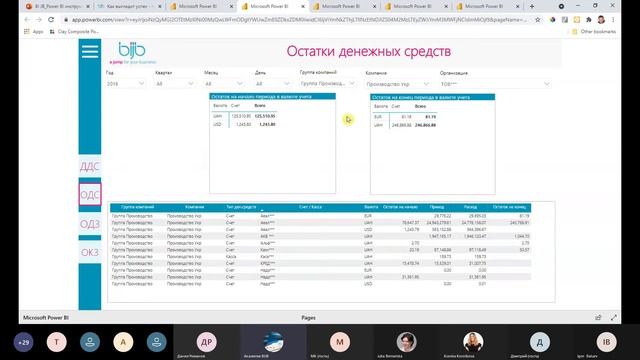Sort bottom table by Остаток на конец column
Viewport: 640px width, 360px height.
pyautogui.click(x=509, y=207)
